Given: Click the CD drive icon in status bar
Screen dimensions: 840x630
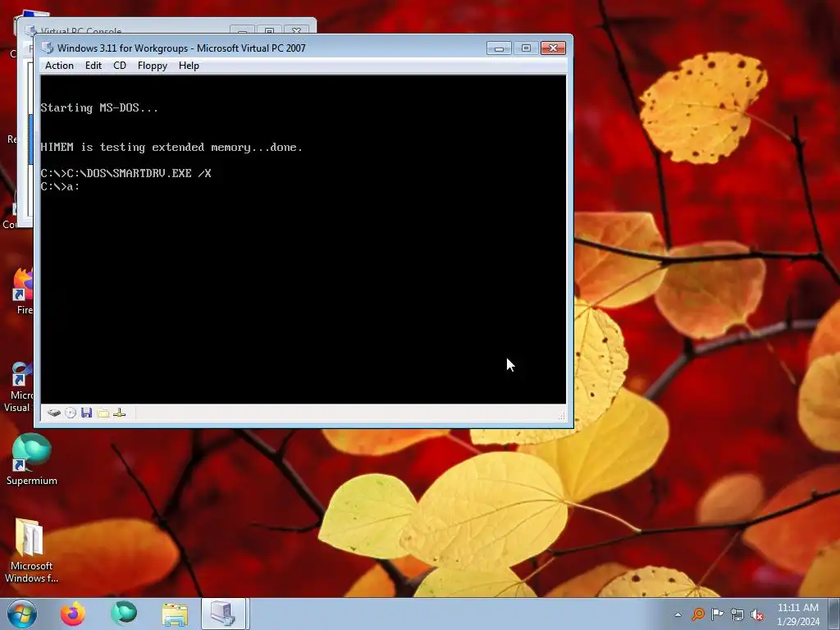Looking at the screenshot, I should [71, 413].
